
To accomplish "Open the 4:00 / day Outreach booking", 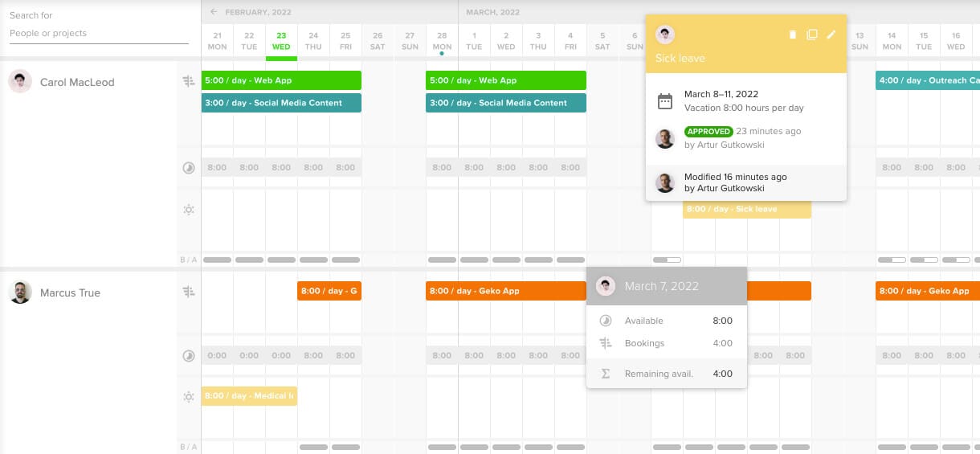I will [928, 80].
